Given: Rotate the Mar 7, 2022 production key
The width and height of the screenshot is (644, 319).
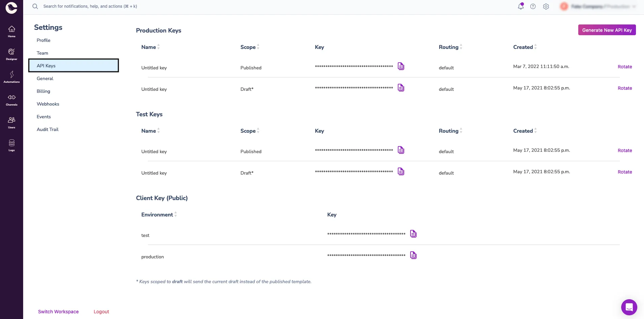Looking at the screenshot, I should point(625,67).
